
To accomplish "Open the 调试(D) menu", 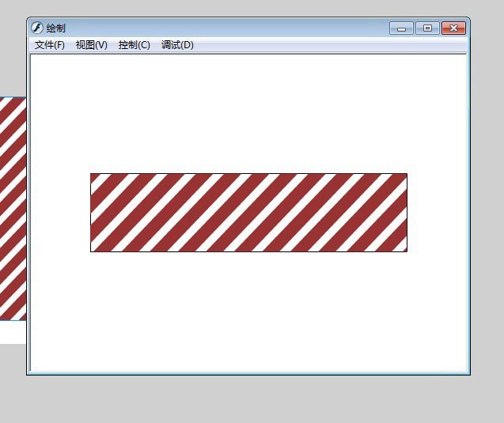I will (x=177, y=45).
